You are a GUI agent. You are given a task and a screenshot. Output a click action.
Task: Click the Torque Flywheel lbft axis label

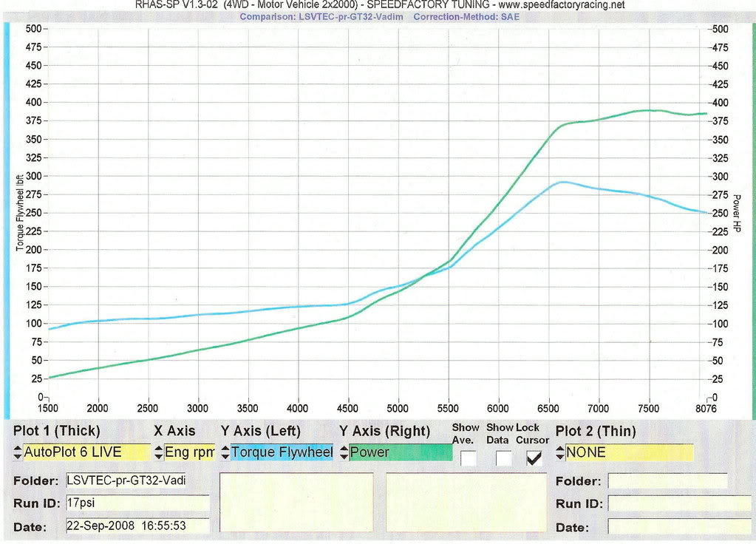[x=20, y=213]
